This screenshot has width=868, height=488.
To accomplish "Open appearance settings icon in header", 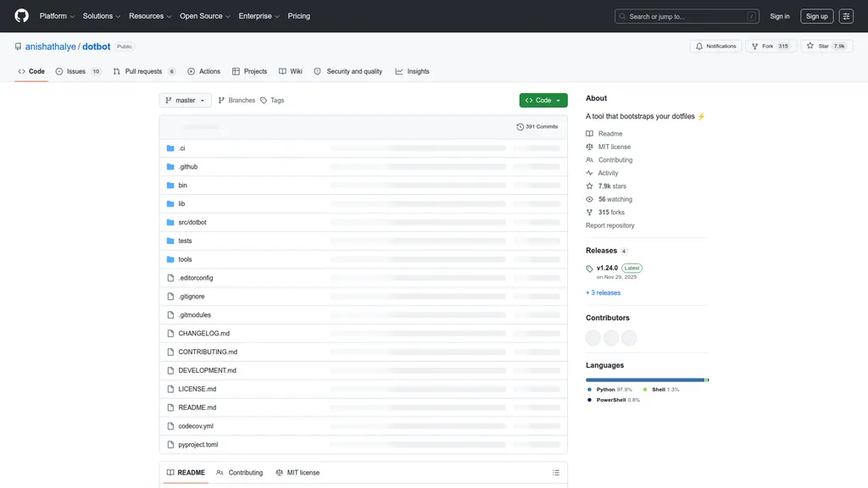I will [x=846, y=16].
